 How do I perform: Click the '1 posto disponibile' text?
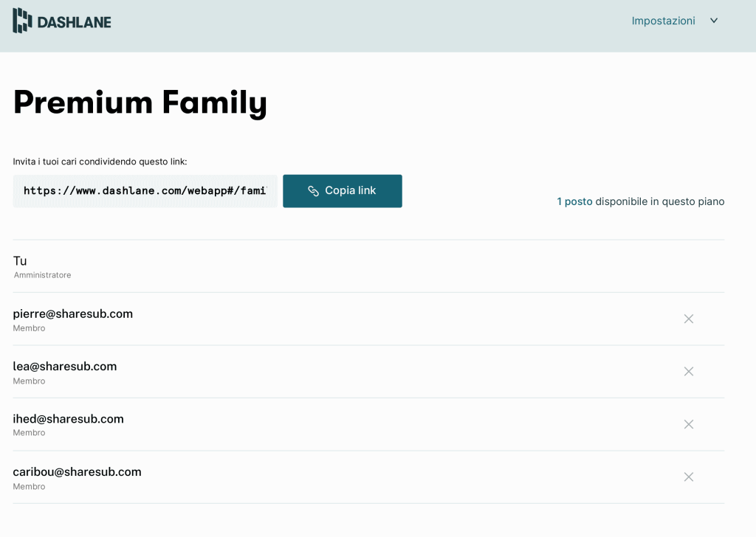[641, 202]
